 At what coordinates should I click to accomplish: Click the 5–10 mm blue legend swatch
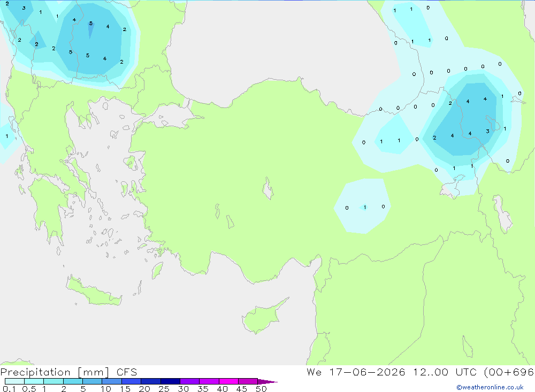pyautogui.click(x=92, y=381)
